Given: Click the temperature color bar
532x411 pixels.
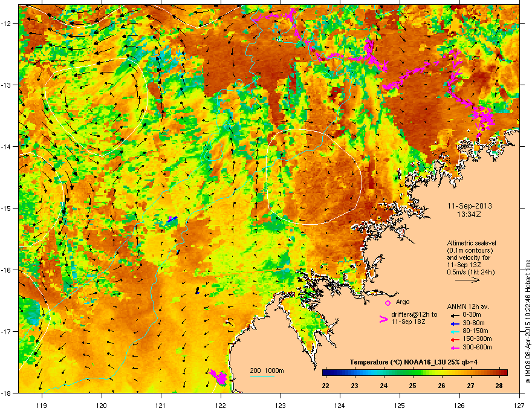Looking at the screenshot, I should click(x=415, y=372).
